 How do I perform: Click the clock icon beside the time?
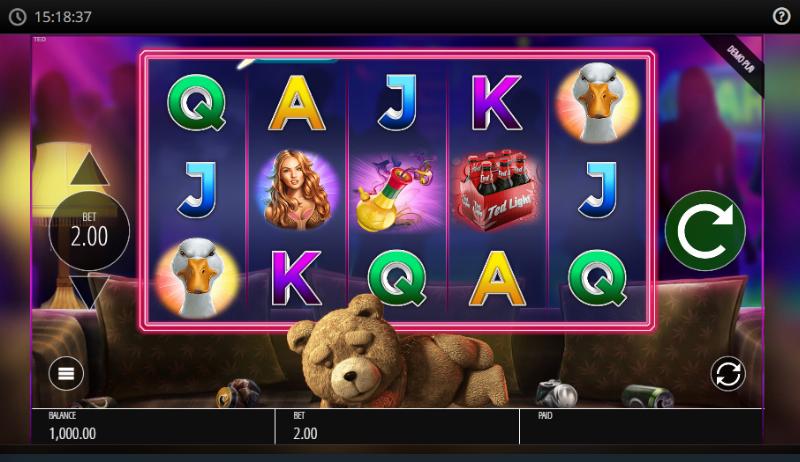[17, 17]
